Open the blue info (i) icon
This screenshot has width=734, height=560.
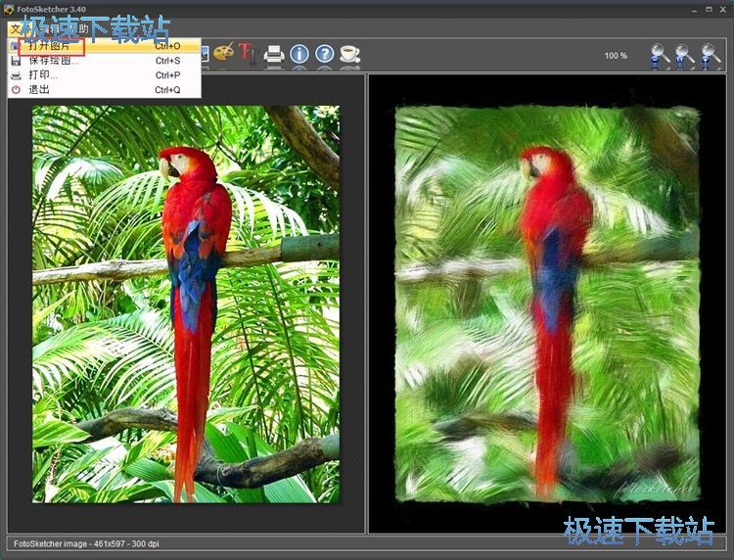pyautogui.click(x=299, y=54)
